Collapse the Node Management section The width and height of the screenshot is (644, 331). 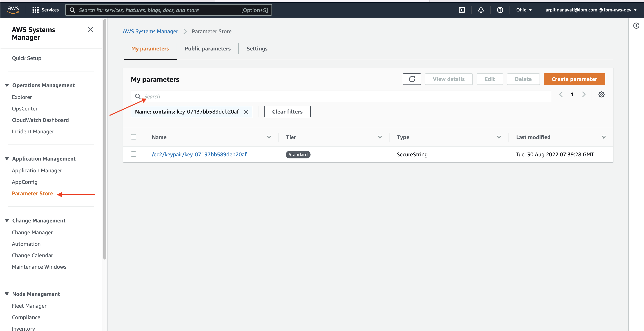(x=7, y=294)
